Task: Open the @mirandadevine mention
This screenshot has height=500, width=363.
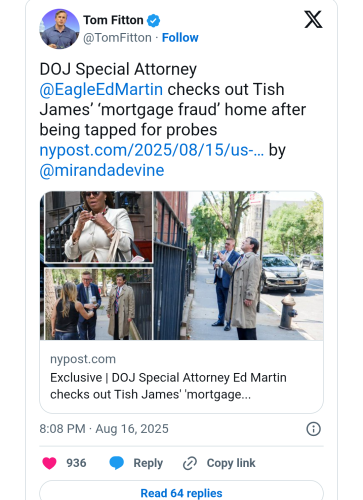Action: tap(102, 170)
